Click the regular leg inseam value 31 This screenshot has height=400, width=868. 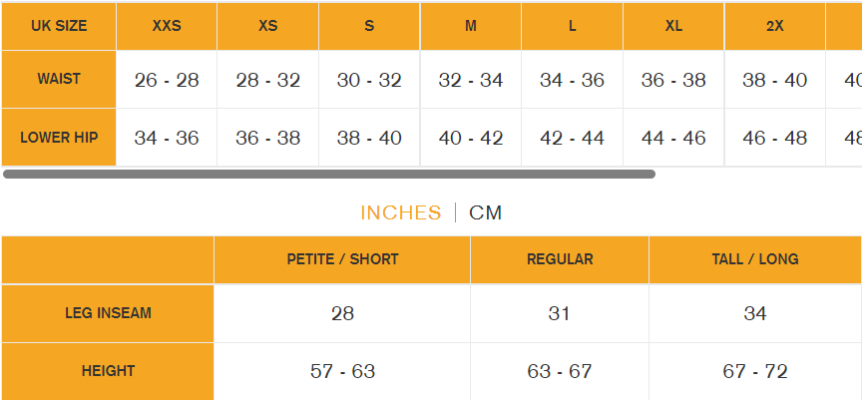(560, 313)
